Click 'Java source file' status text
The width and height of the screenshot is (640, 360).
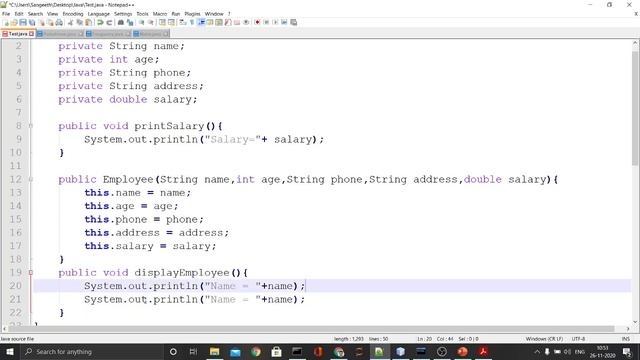pyautogui.click(x=17, y=339)
